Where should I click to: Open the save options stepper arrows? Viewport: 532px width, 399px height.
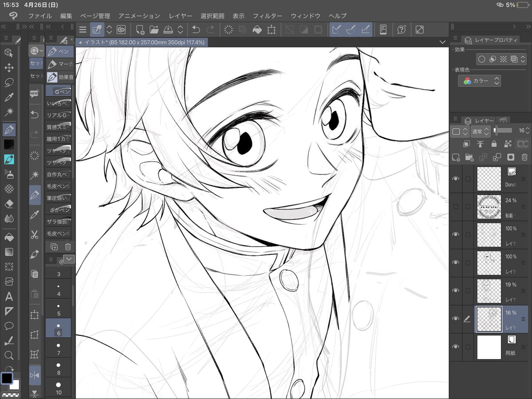[180, 30]
